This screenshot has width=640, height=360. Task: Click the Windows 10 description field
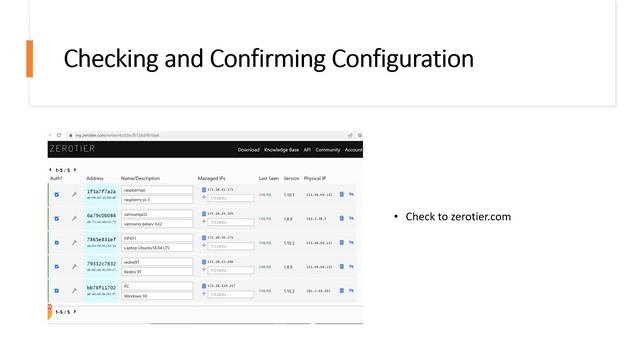tap(157, 296)
